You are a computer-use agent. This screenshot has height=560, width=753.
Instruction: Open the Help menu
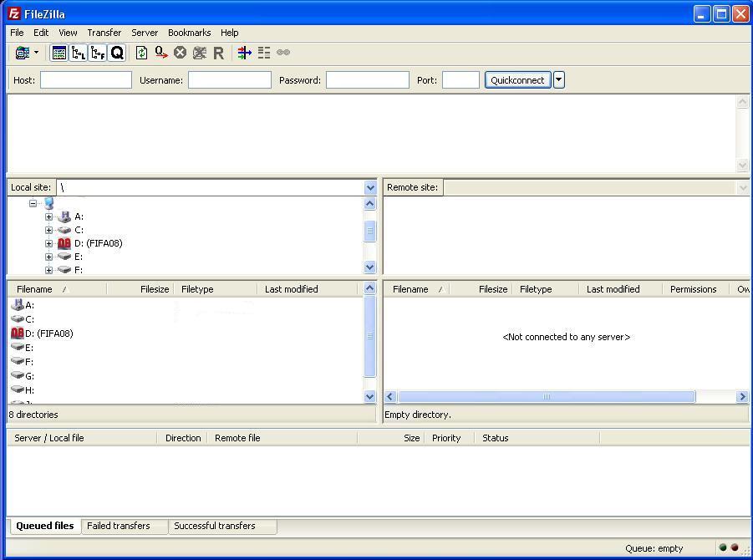coord(230,33)
